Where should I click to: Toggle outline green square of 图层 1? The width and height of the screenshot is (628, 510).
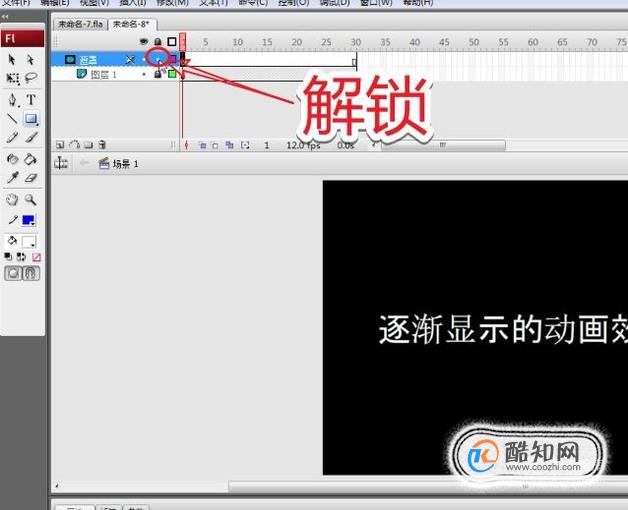point(172,74)
